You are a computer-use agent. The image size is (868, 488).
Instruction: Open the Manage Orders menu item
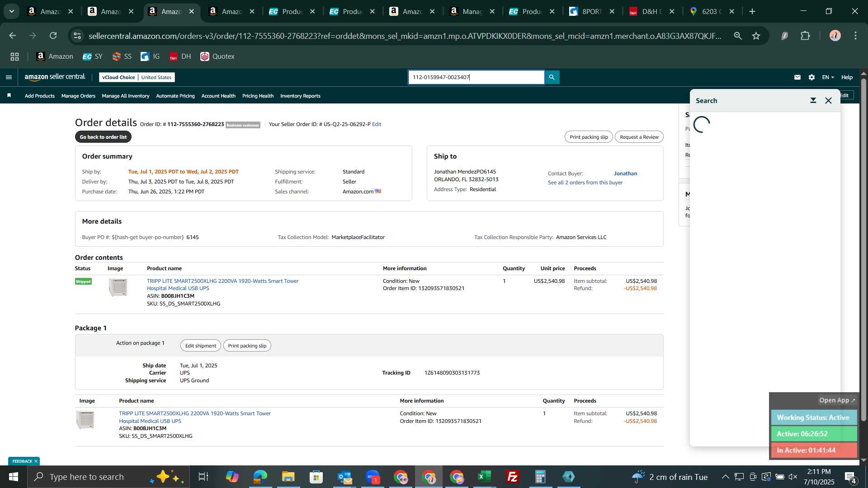click(78, 96)
